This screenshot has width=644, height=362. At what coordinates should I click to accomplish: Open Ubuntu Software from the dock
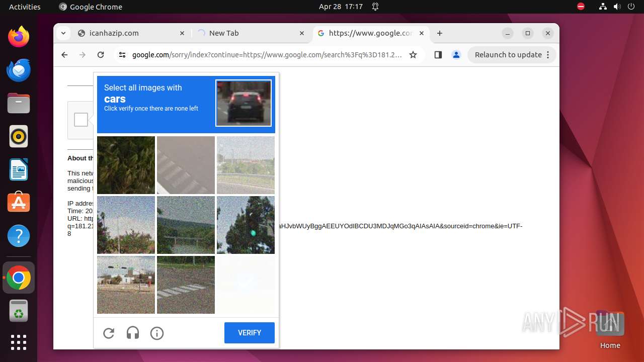[19, 203]
